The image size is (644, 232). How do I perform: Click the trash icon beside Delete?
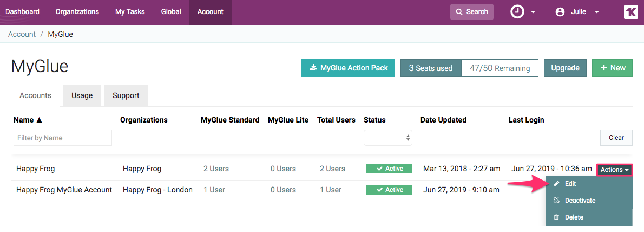pyautogui.click(x=556, y=217)
